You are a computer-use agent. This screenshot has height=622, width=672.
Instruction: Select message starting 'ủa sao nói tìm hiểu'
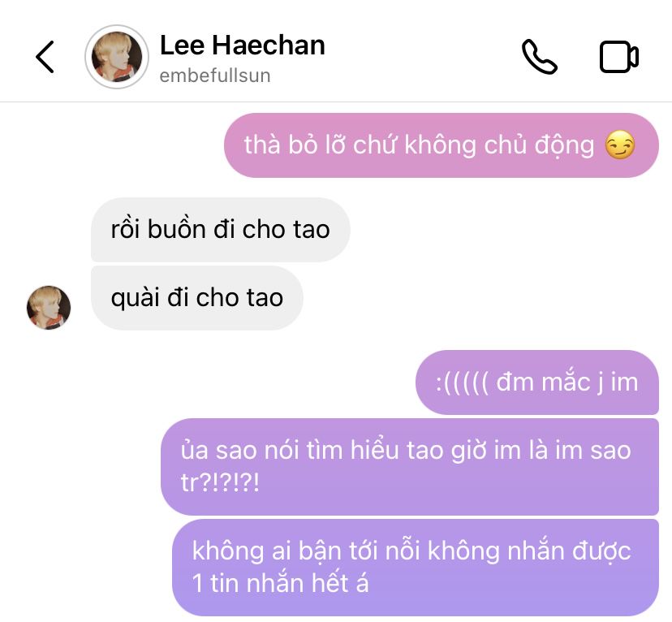(409, 466)
